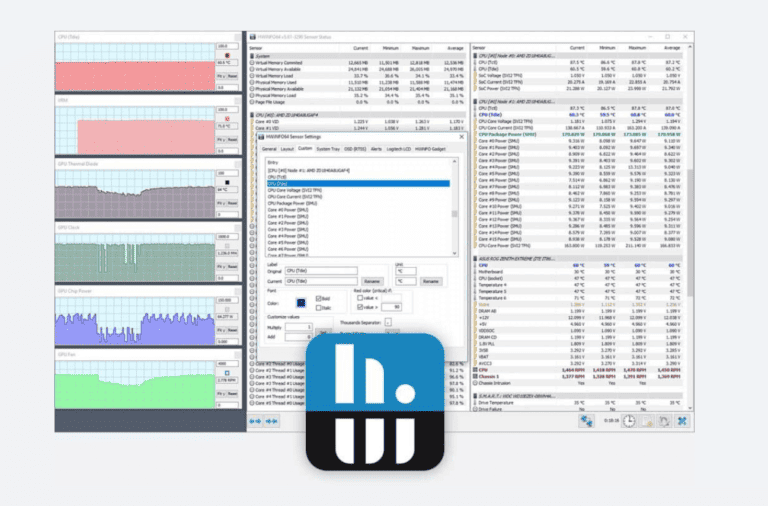Open the Thousands Separator dropdown
Viewport: 768px width, 506px height.
click(x=388, y=322)
